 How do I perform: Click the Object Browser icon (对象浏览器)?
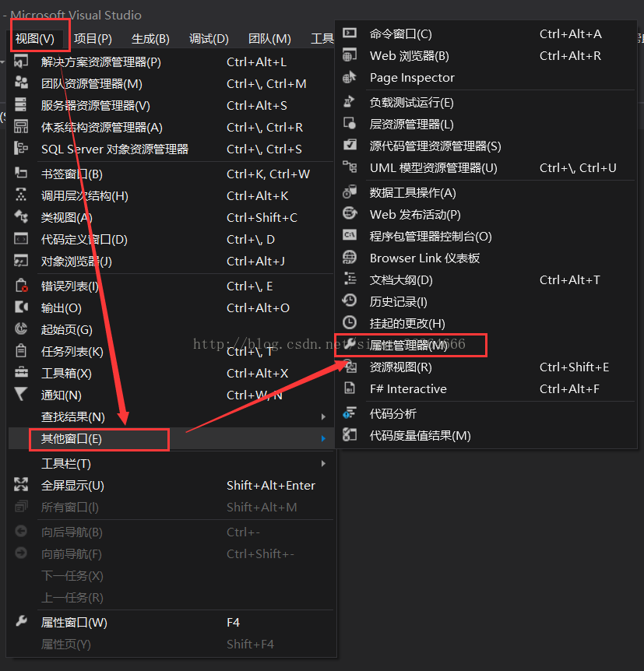pyautogui.click(x=21, y=261)
